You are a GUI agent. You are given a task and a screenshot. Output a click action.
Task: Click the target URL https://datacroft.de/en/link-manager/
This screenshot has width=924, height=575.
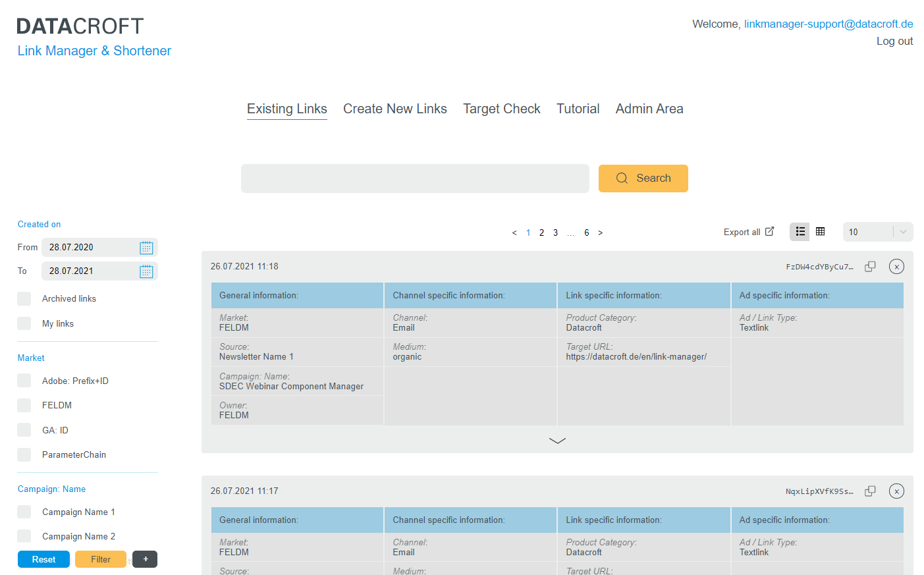tap(636, 357)
